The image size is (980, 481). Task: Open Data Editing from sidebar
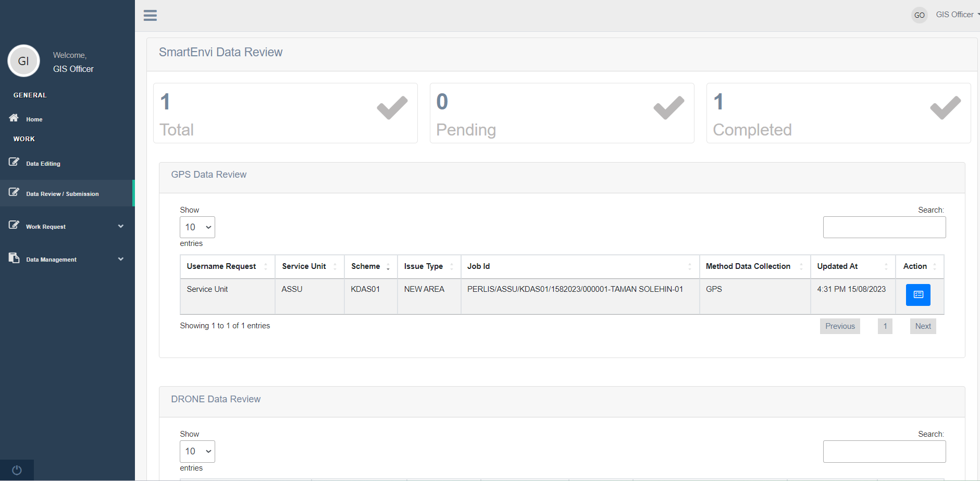click(43, 164)
